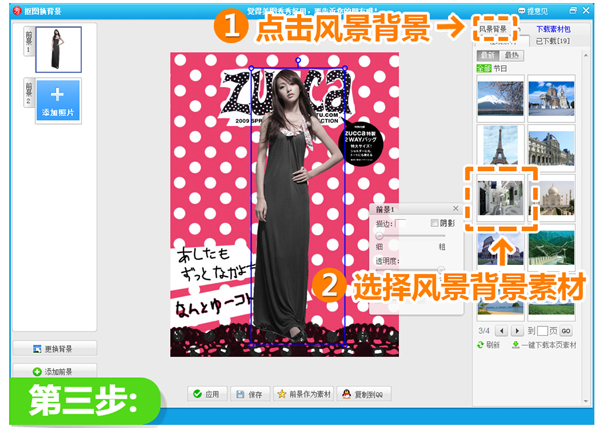Click the 前景1 side label
Image resolution: width=600 pixels, height=428 pixels.
click(29, 42)
